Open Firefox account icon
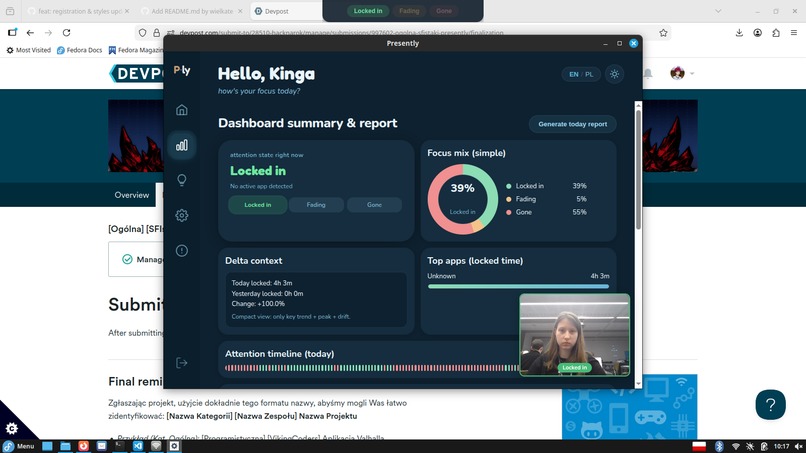The image size is (806, 453). click(x=758, y=32)
